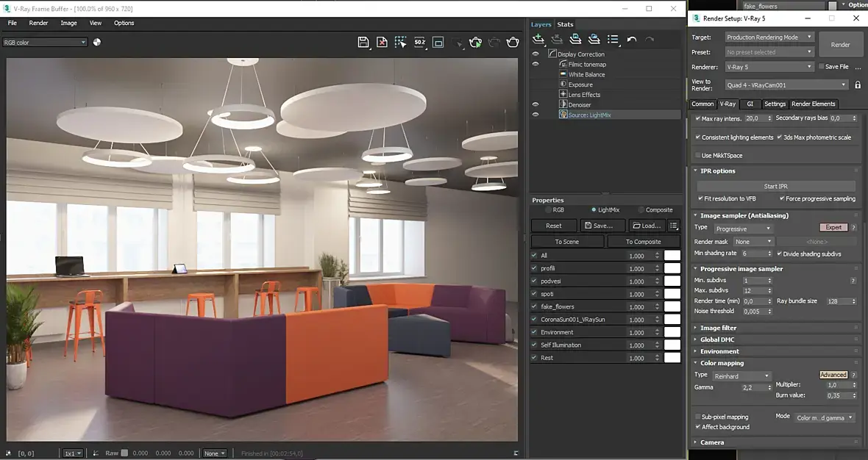Click the white color swatch for podvesi
The image size is (868, 460).
672,281
